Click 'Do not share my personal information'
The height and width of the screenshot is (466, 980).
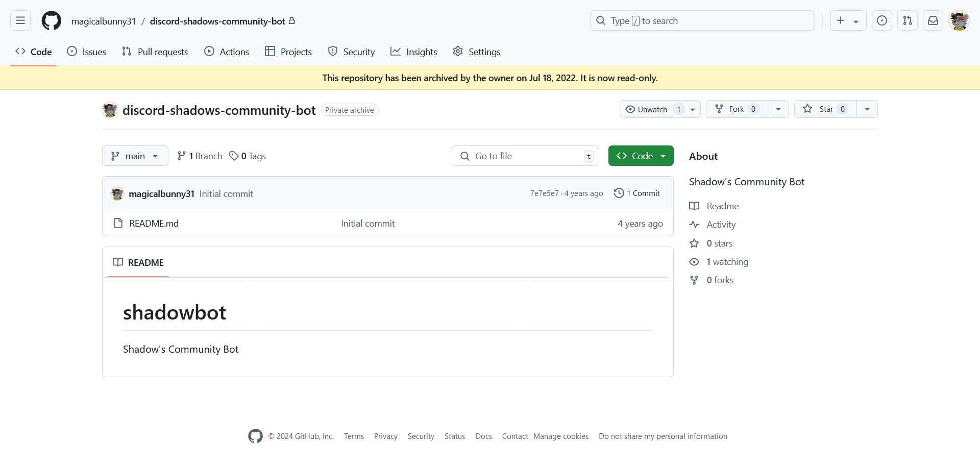[x=663, y=436]
